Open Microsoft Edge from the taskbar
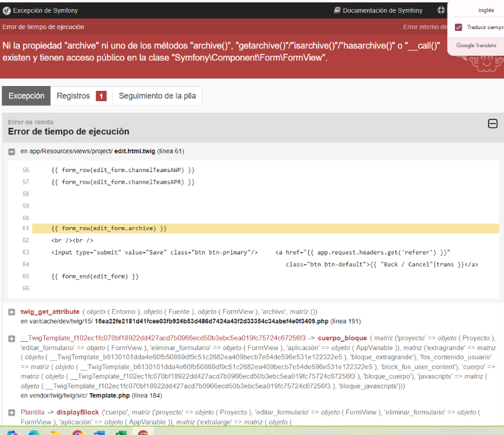504x435 pixels. coord(33,433)
